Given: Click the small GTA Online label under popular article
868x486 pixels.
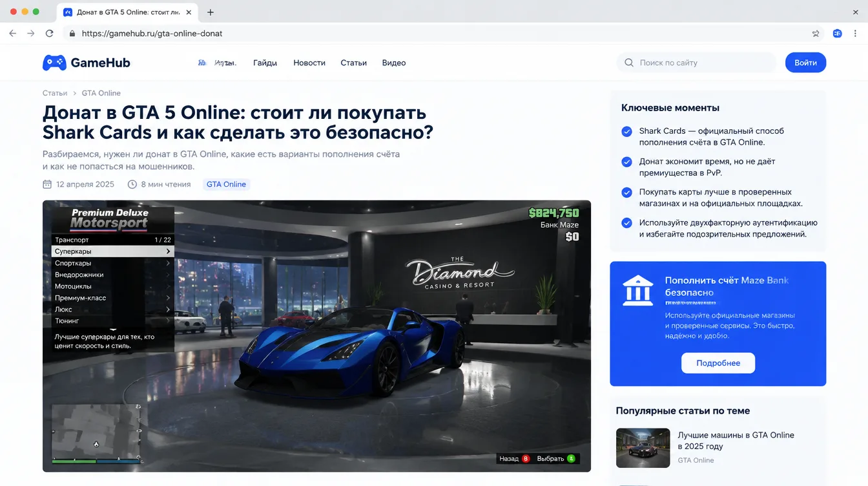Looking at the screenshot, I should [696, 460].
